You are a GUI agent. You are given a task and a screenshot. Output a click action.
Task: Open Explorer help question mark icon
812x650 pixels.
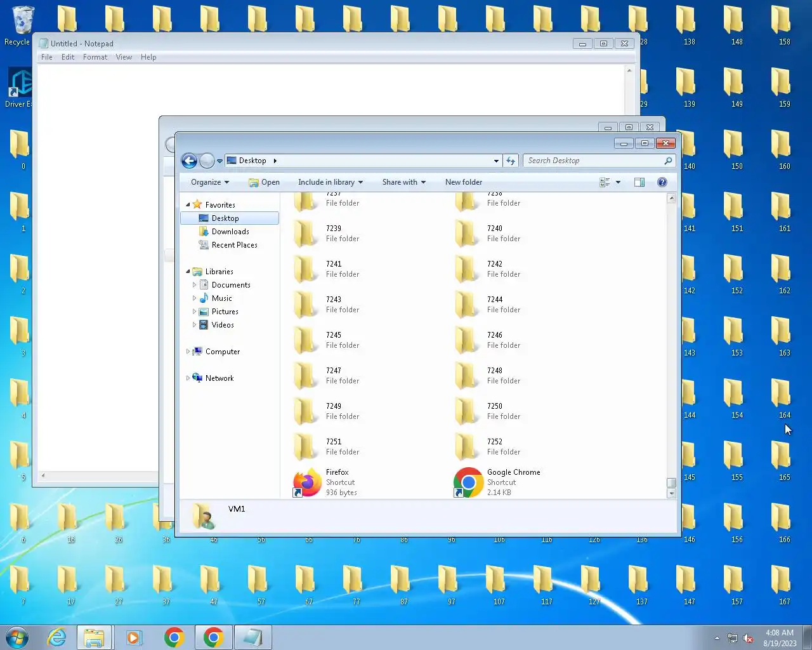pos(662,182)
